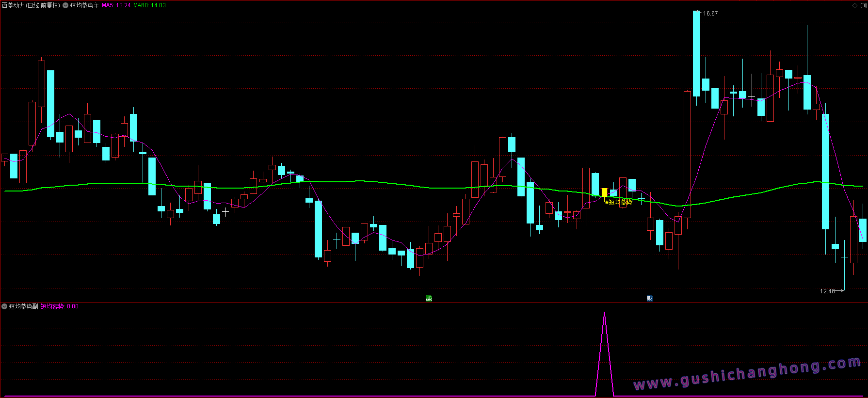Image resolution: width=868 pixels, height=398 pixels.
Task: Click the magenta spike peak in sub-chart
Action: click(604, 313)
